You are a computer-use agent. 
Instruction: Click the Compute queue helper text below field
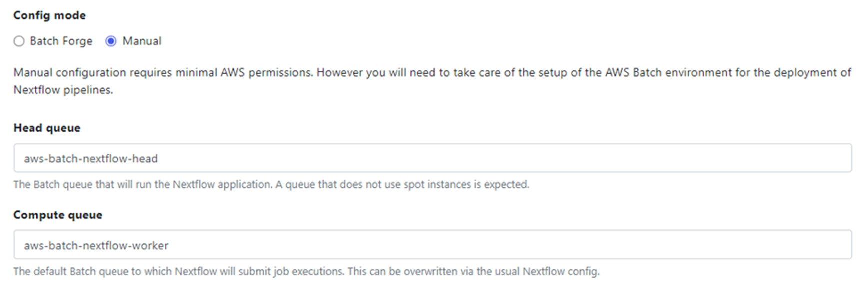(306, 272)
